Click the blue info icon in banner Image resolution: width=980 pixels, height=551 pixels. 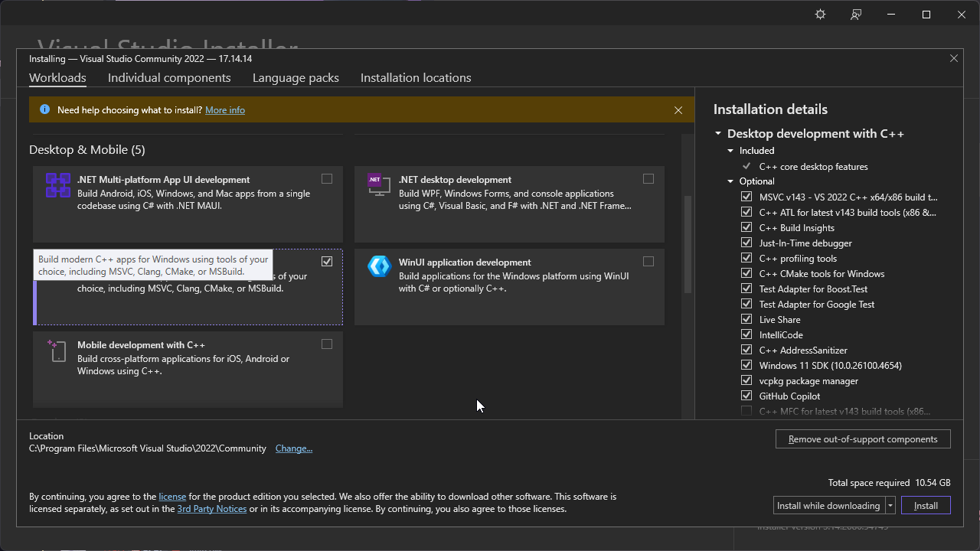44,110
